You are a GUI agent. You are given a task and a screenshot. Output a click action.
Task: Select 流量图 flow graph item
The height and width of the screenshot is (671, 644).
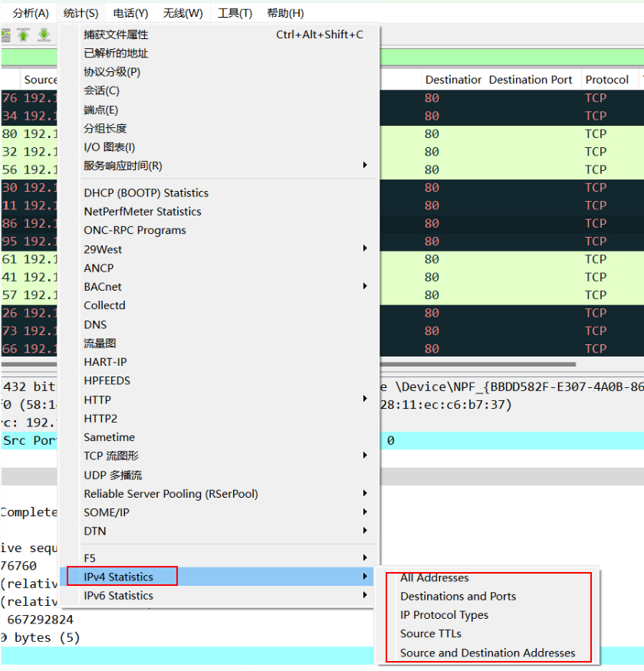click(219, 344)
